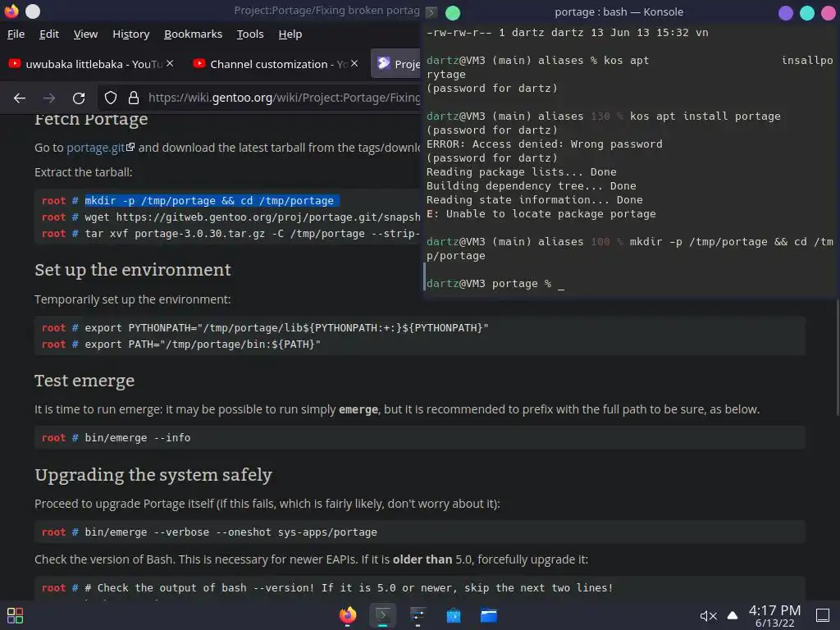Viewport: 840px width, 630px height.
Task: Open the Bookmarks menu
Action: pos(193,34)
